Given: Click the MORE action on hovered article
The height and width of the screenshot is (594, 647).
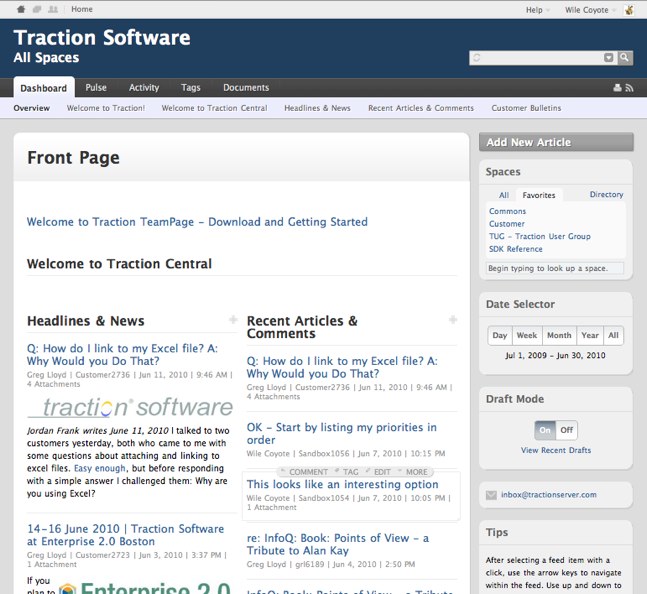Looking at the screenshot, I should tap(417, 472).
